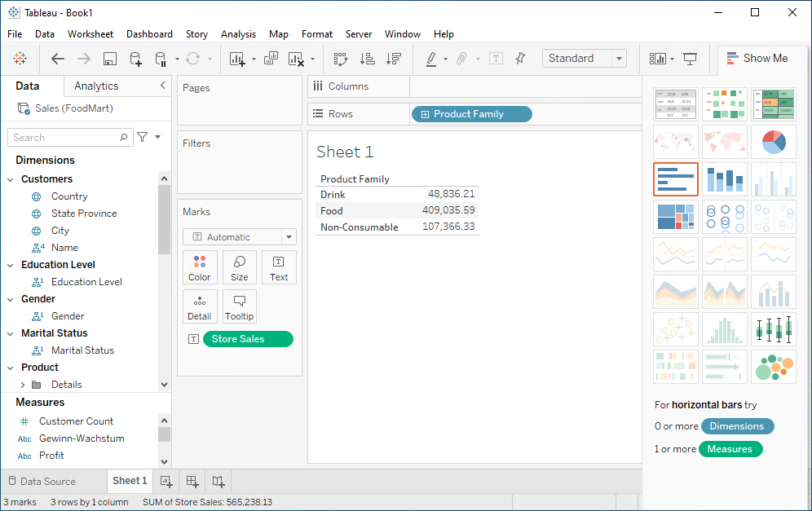The image size is (812, 511).
Task: Switch to the Analytics tab
Action: 96,86
